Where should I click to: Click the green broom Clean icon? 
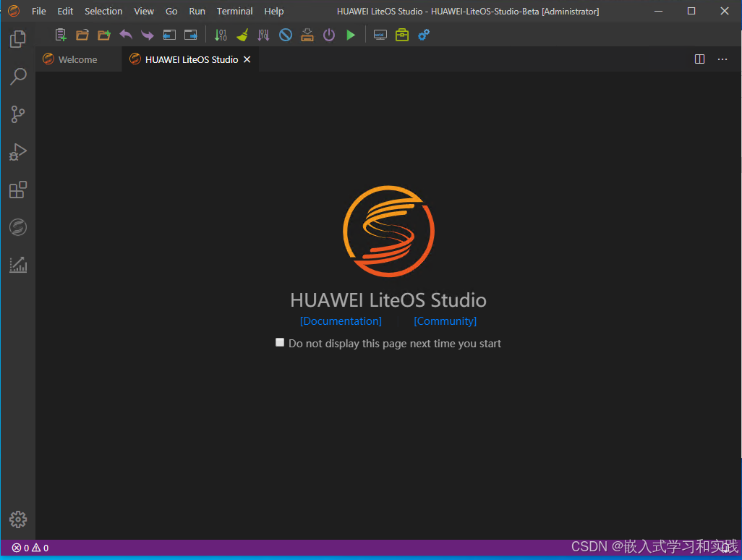point(242,35)
